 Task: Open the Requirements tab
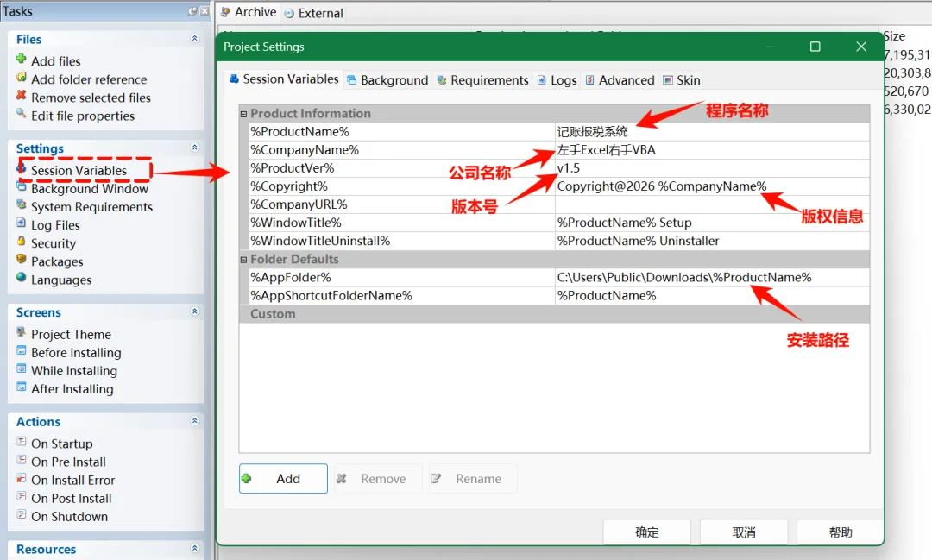(482, 79)
